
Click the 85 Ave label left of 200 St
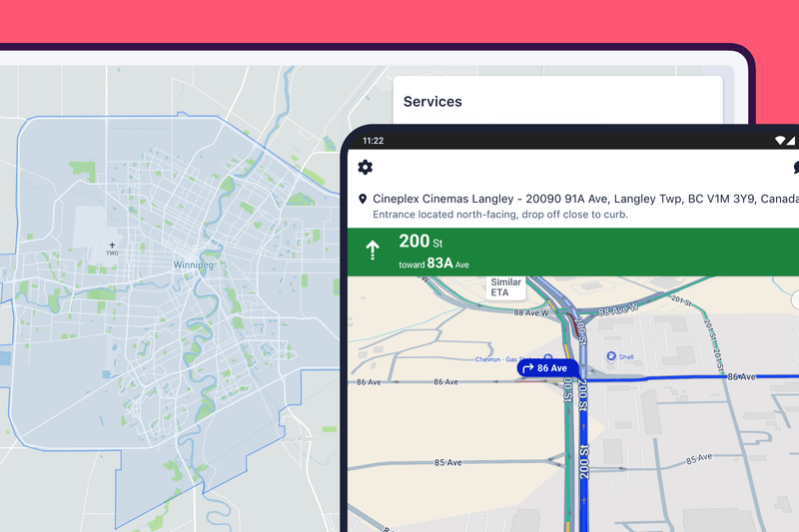click(447, 462)
